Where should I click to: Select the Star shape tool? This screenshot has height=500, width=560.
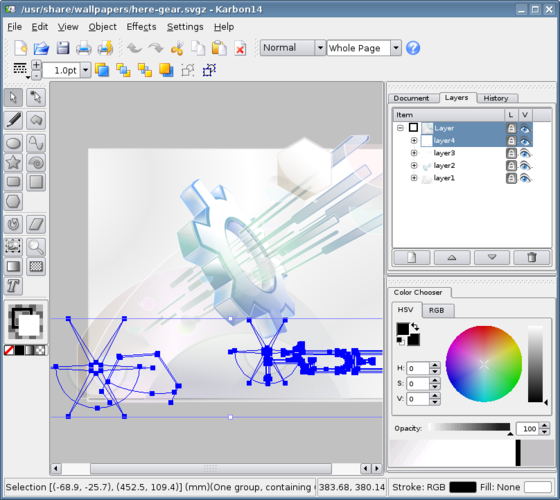click(14, 162)
